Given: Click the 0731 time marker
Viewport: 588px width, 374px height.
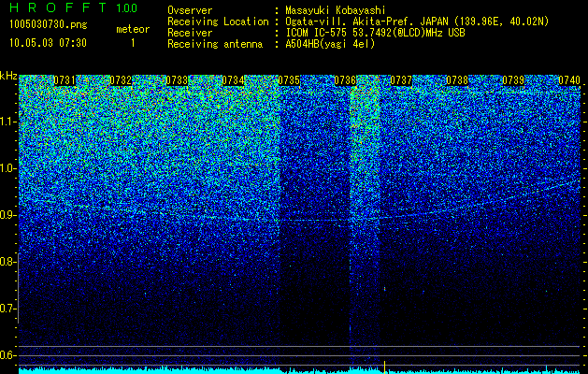Looking at the screenshot, I should tap(65, 80).
